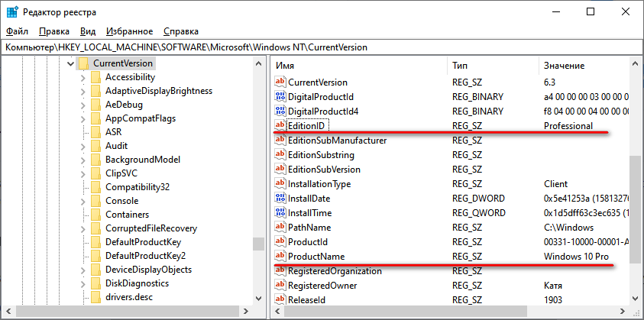Viewport: 644px width, 320px height.
Task: Click the QWORD icon next to InstallTime
Action: pyautogui.click(x=280, y=213)
